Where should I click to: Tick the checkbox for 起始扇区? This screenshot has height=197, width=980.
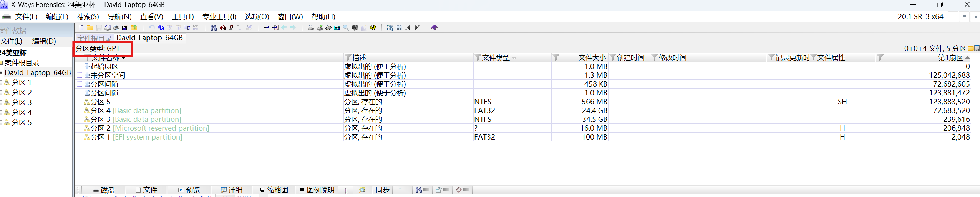(x=80, y=66)
